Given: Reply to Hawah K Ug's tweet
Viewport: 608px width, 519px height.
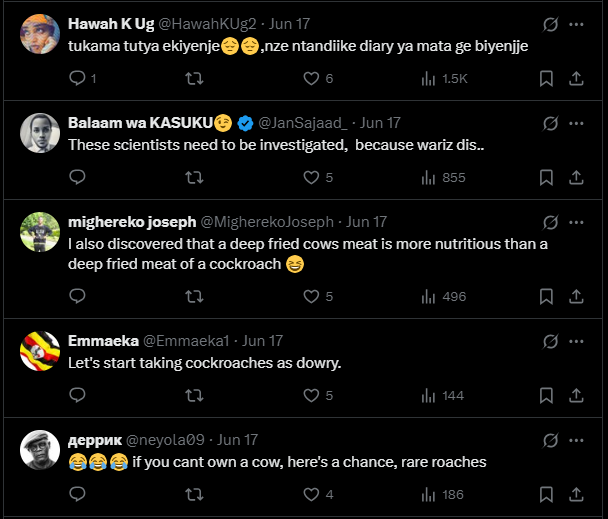Looking at the screenshot, I should pos(78,78).
